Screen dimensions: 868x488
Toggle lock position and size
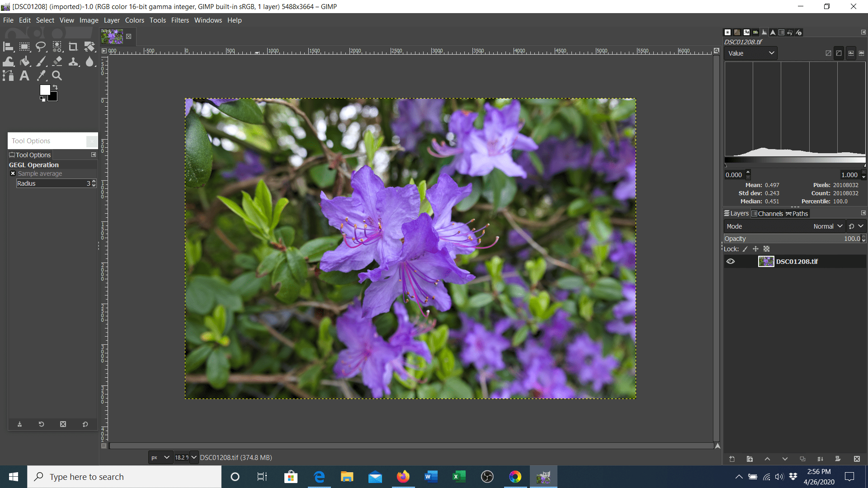[755, 249]
